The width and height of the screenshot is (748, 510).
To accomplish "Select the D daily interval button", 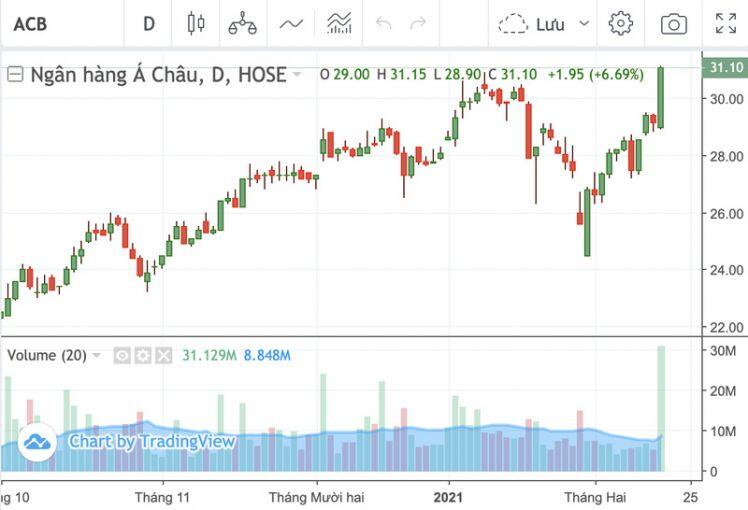I will point(149,23).
